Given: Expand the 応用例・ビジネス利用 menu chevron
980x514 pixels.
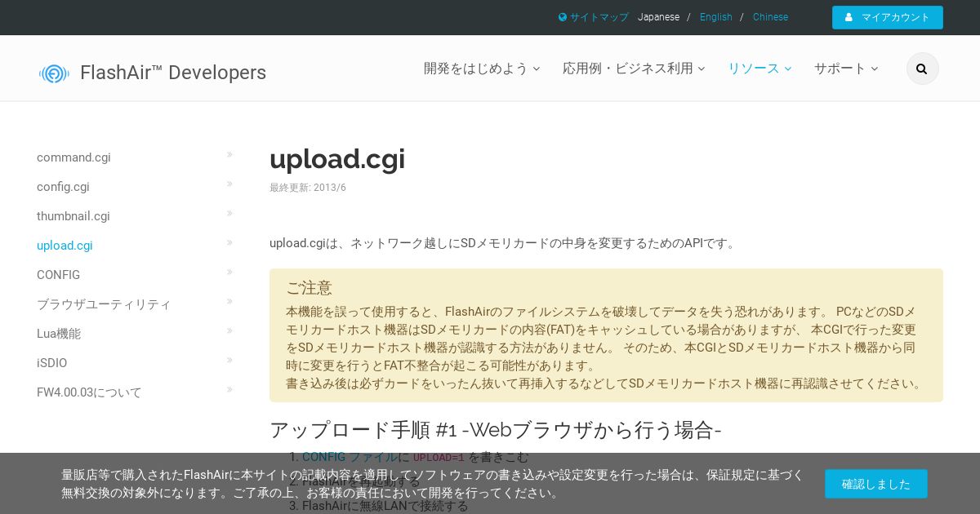Looking at the screenshot, I should [x=702, y=69].
